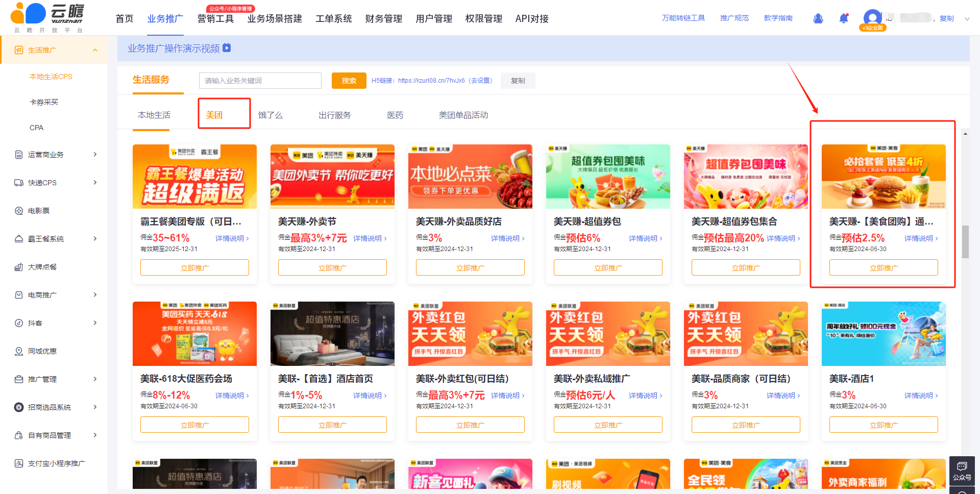
Task: Open the 万能转链工具 link
Action: click(683, 18)
